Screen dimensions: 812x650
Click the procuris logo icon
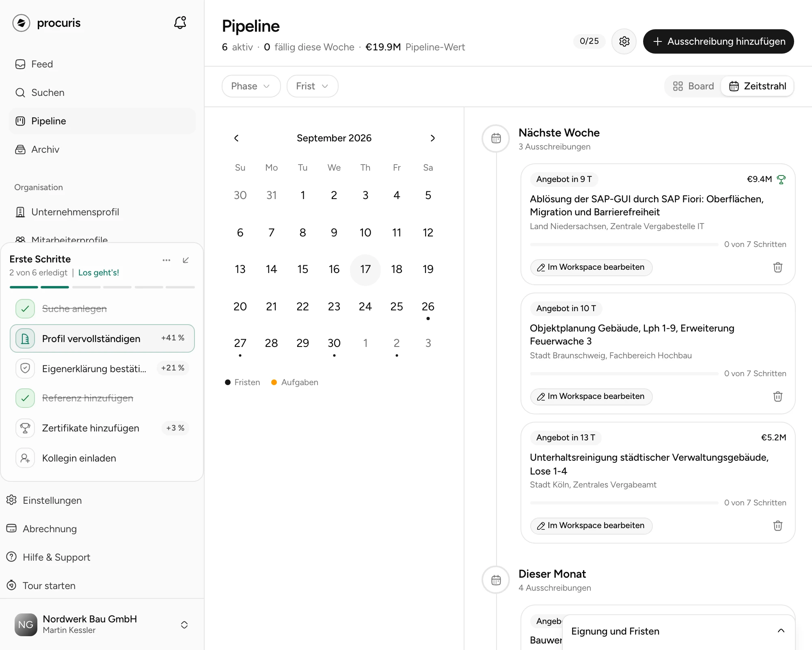tap(22, 23)
